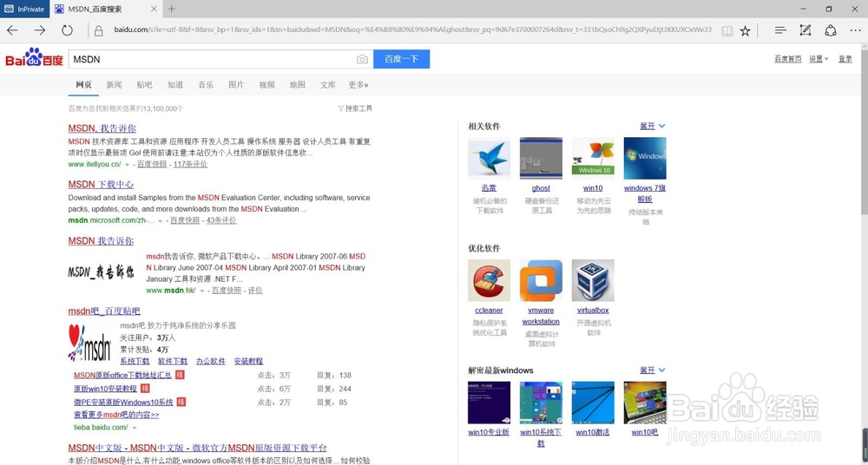The width and height of the screenshot is (868, 465).
Task: Open Edge more actions ellipsis menu
Action: coord(855,31)
